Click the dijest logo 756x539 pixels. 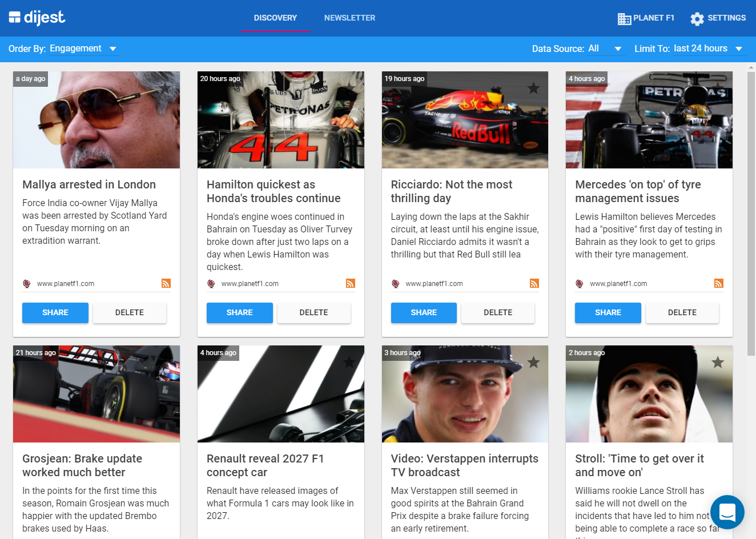click(x=37, y=18)
